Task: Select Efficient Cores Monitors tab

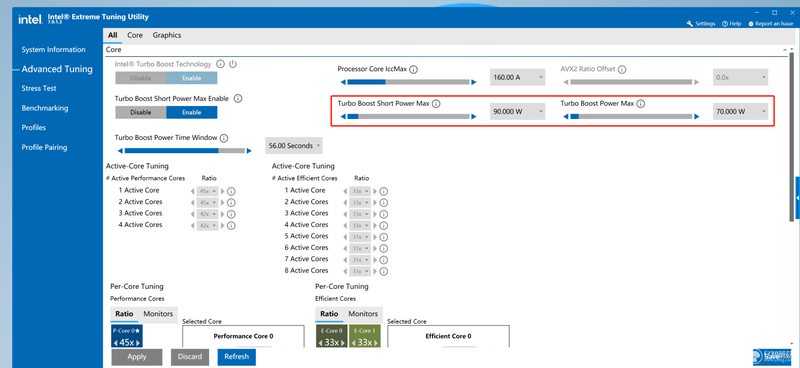Action: coord(363,314)
